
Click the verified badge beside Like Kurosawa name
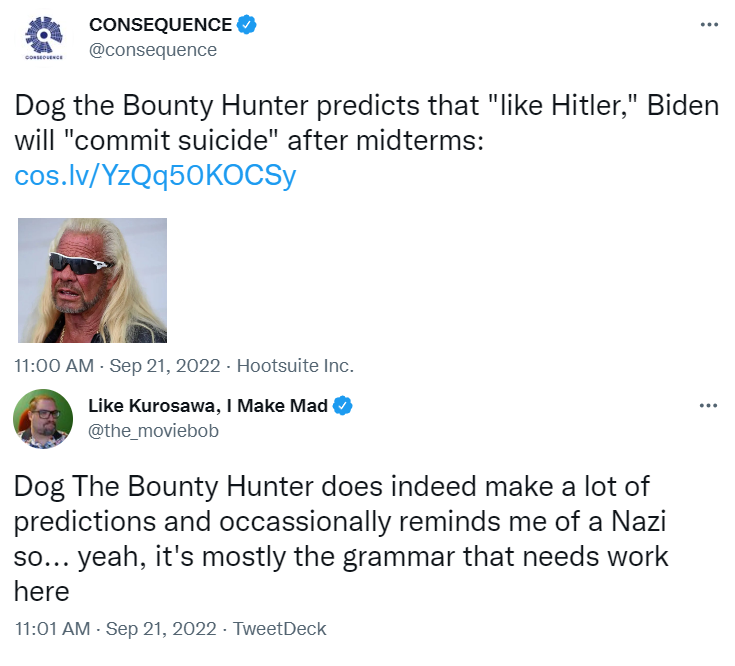[x=343, y=405]
